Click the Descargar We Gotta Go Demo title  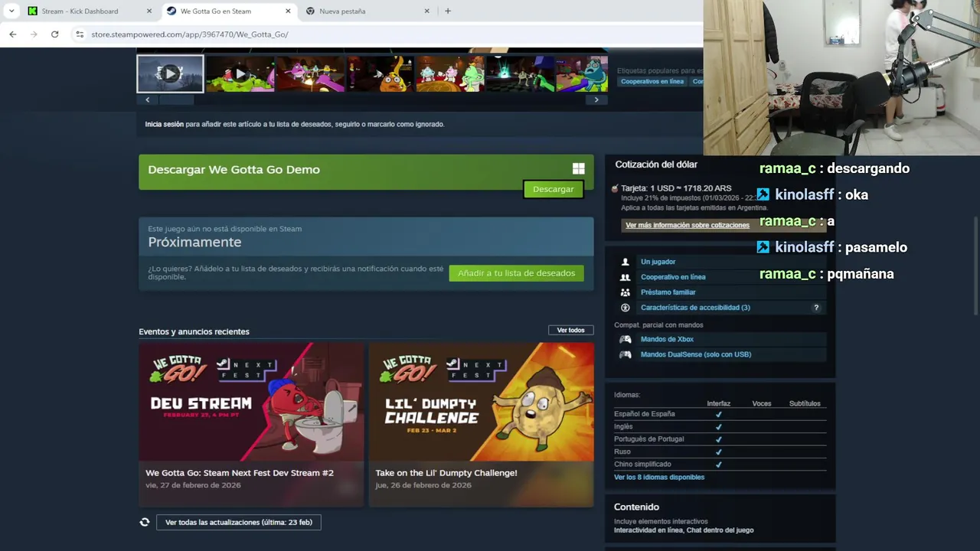234,170
